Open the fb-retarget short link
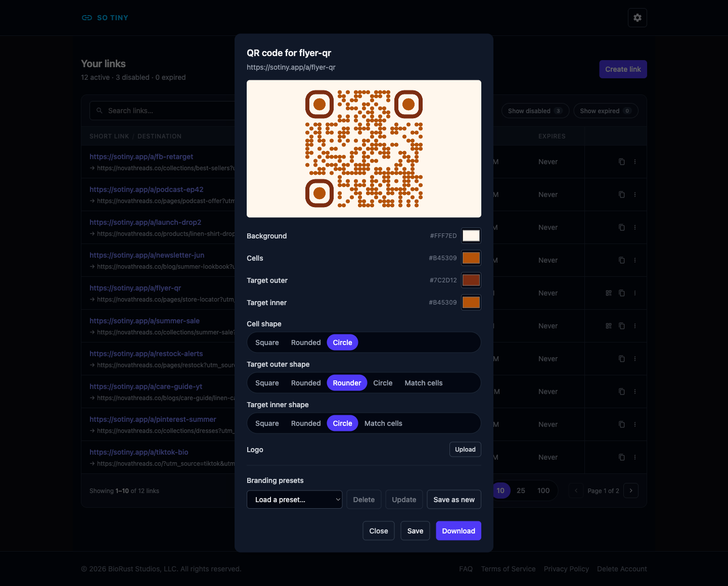Image resolution: width=728 pixels, height=586 pixels. click(142, 157)
